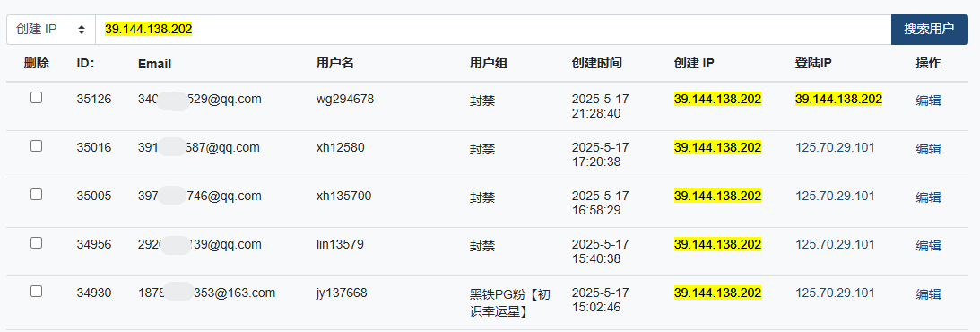
Task: Click the Email column header
Action: [x=154, y=64]
